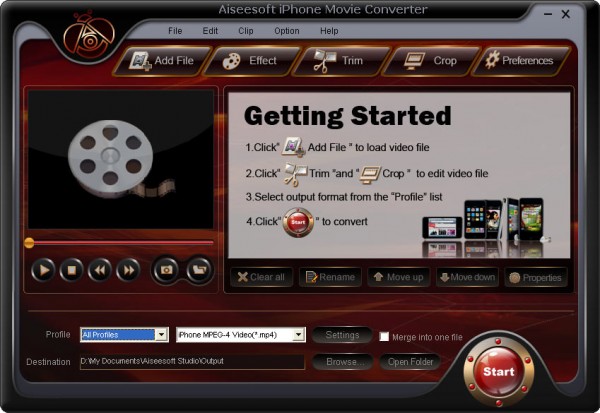Viewport: 600px width, 413px height.
Task: Click the destination path field
Action: point(192,362)
